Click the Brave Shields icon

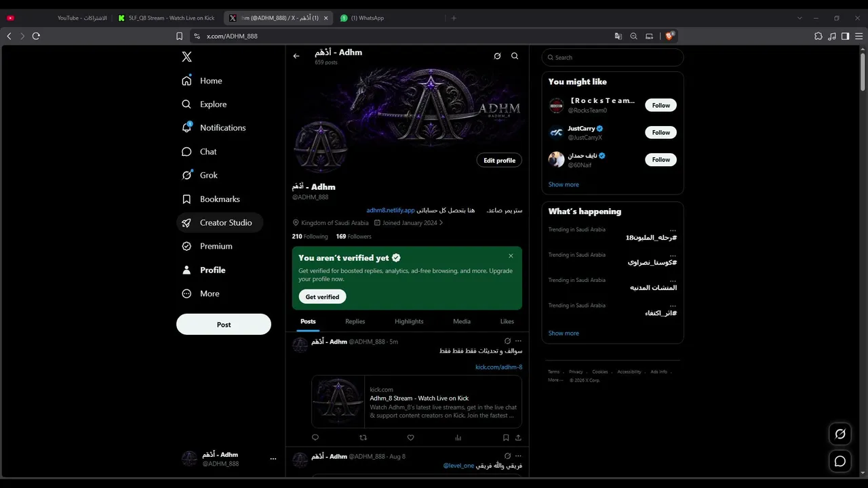tap(670, 36)
